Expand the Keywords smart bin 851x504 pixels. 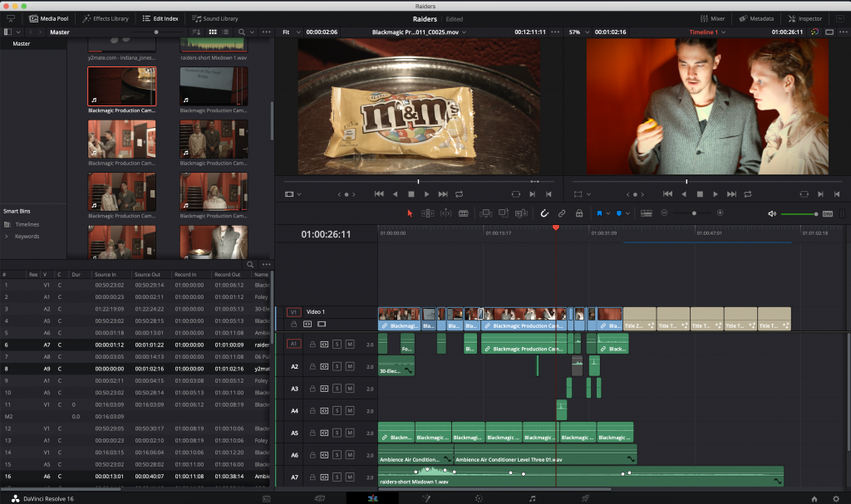[7, 237]
